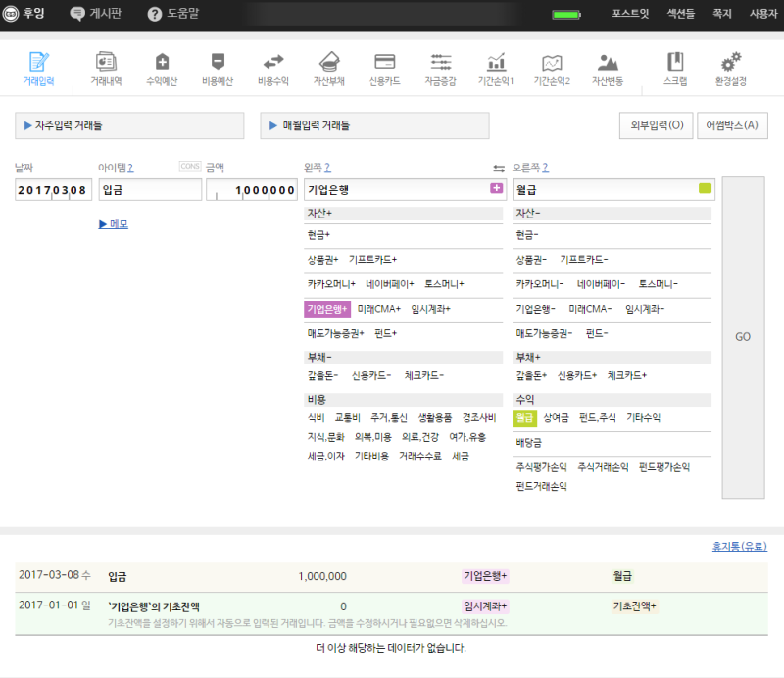Expand the 메모 memo section
The image size is (784, 678).
(114, 224)
